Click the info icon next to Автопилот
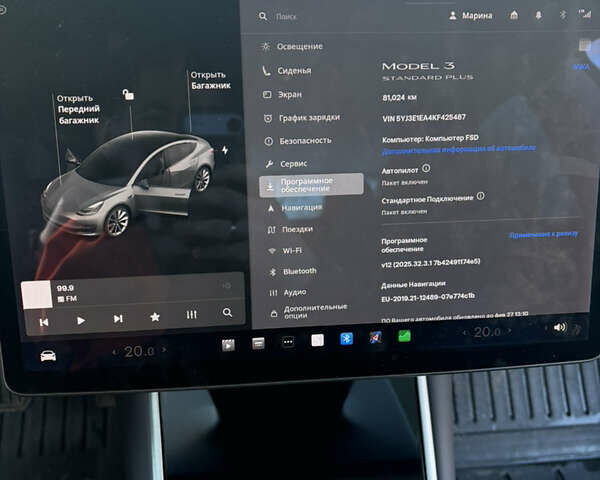This screenshot has width=600, height=480. [x=426, y=169]
